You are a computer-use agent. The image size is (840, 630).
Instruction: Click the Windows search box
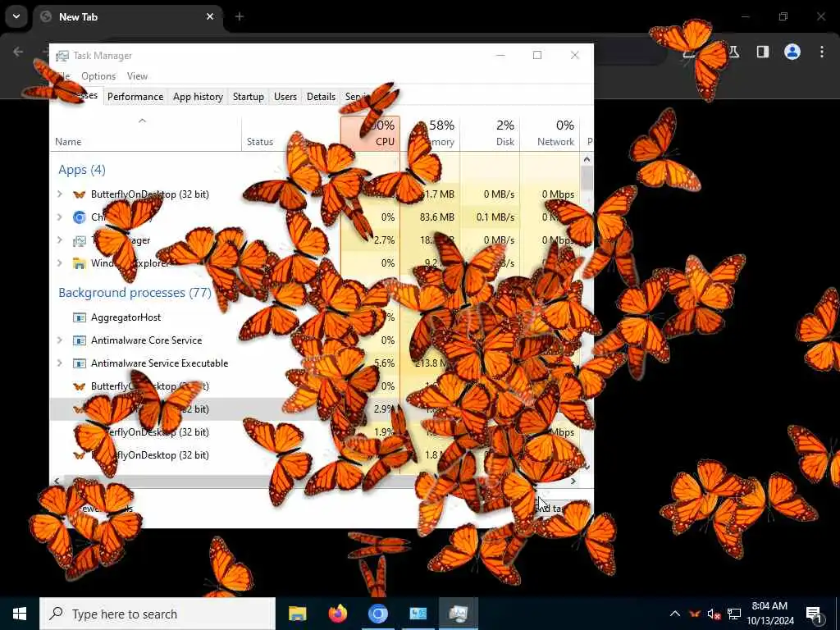point(157,614)
